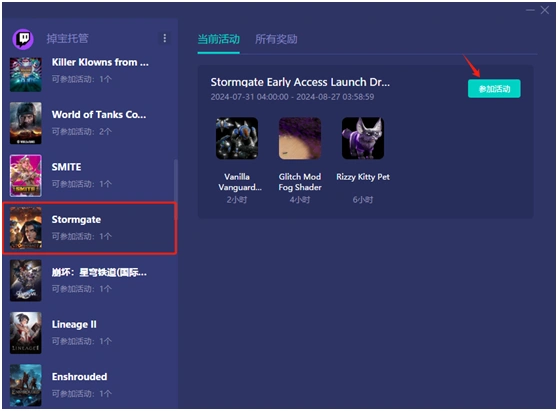Choose SMITE game cover icon
558x411 pixels.
point(26,176)
